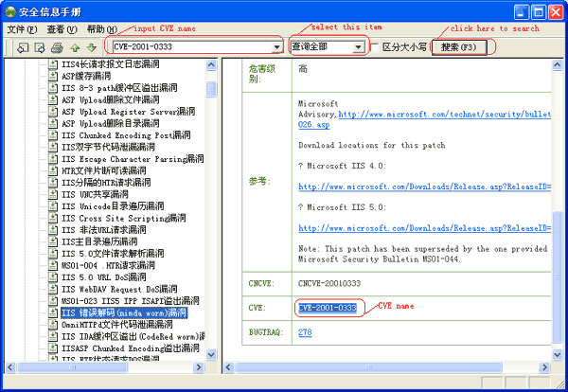The width and height of the screenshot is (568, 392).
Task: Click document icon beside IIS Unicode目录遍历漏洞
Action: [54, 205]
